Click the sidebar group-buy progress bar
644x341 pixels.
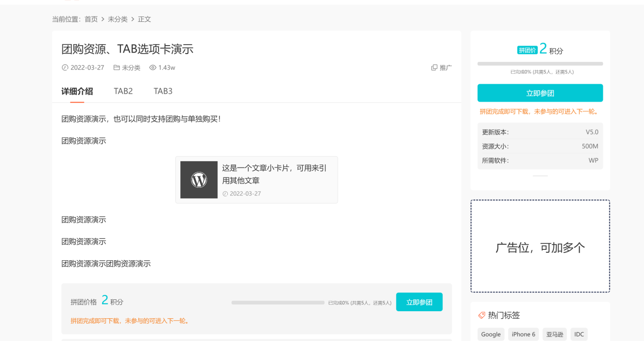[x=540, y=64]
